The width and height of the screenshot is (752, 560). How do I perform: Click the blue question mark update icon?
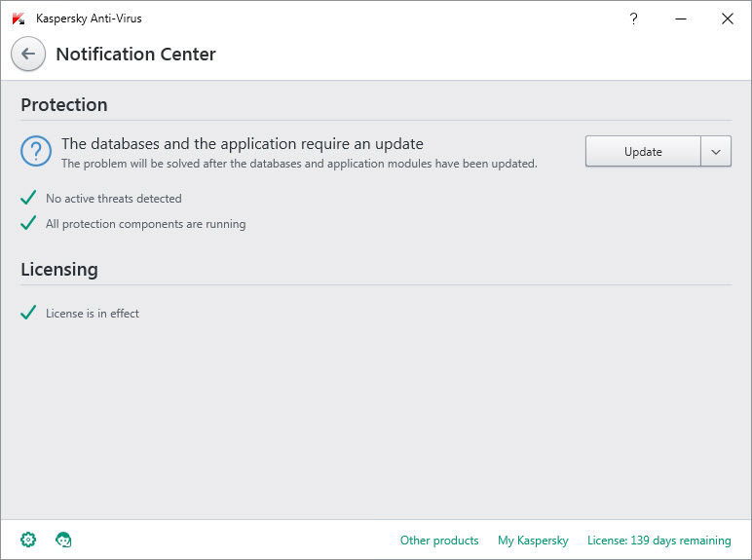[36, 151]
